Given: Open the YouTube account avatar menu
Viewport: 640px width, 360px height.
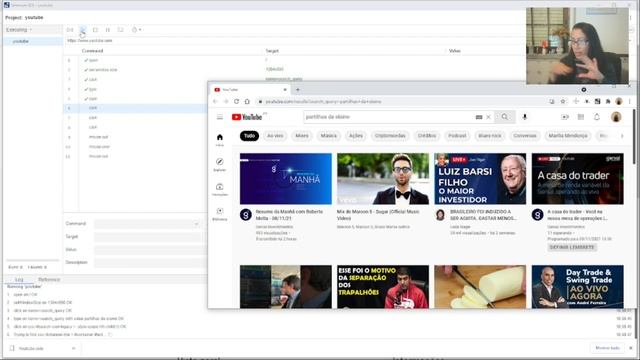Looking at the screenshot, I should coord(616,117).
